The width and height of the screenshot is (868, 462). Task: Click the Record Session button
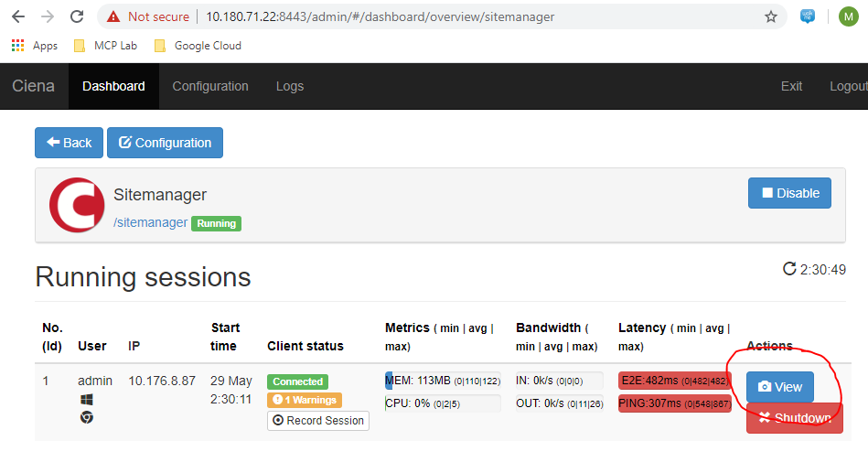point(318,421)
